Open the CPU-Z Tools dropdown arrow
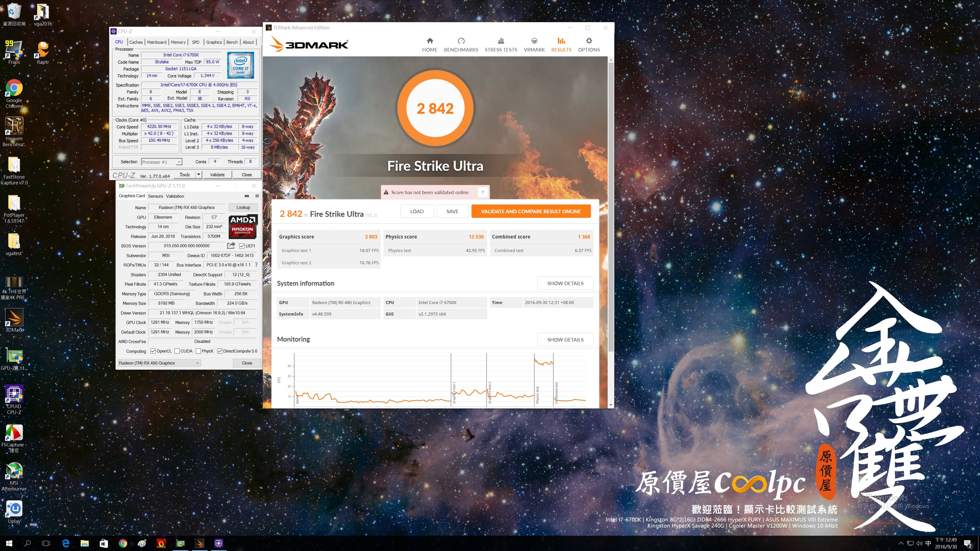This screenshot has height=551, width=980. coord(198,174)
